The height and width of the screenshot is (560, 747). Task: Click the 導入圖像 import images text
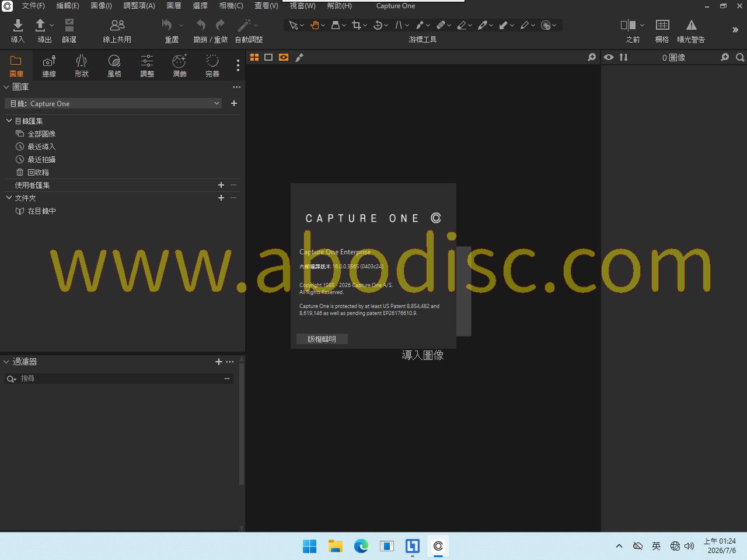[423, 355]
